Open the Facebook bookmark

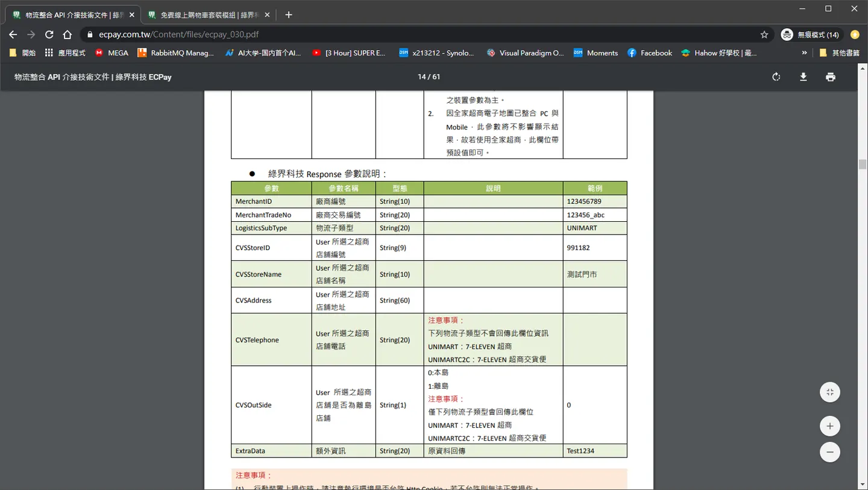tap(650, 53)
